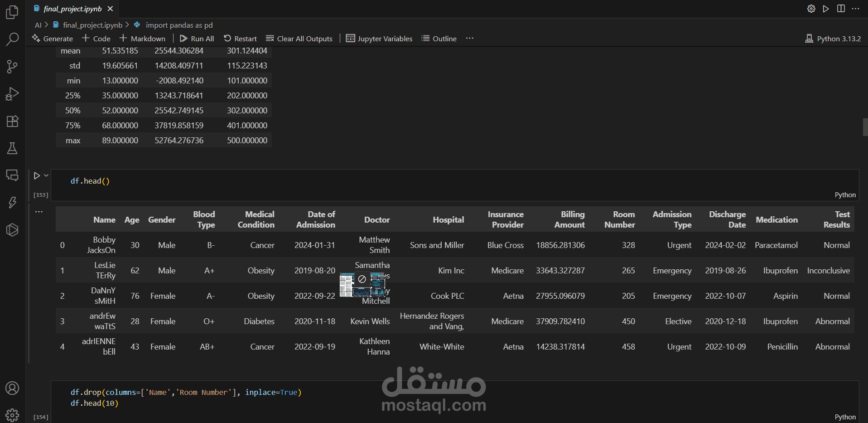Clear All Outputs of the notebook
Image resolution: width=868 pixels, height=423 pixels.
299,39
